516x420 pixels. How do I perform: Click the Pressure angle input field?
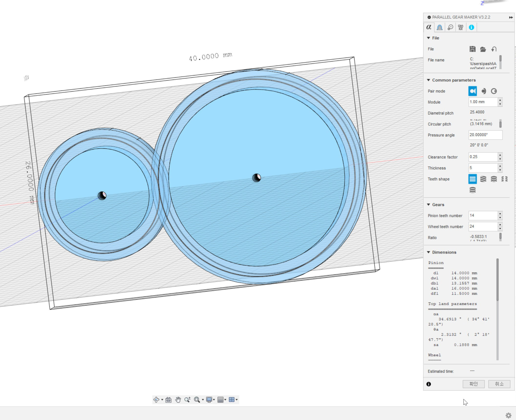tap(485, 135)
